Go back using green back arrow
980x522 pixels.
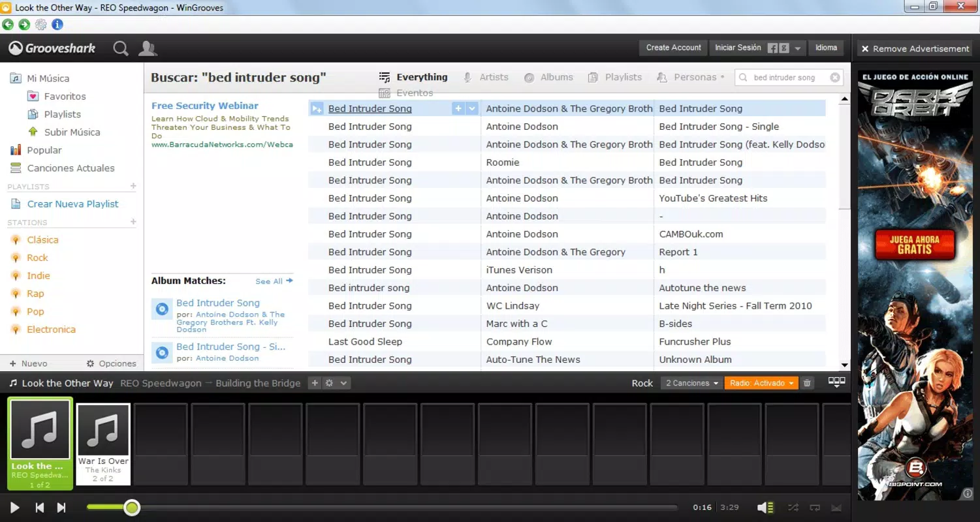pyautogui.click(x=8, y=25)
